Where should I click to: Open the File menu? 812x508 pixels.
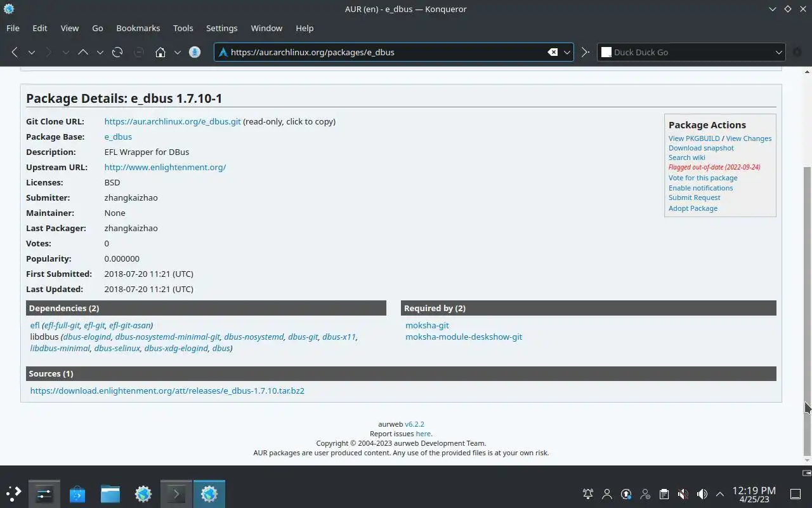[13, 28]
